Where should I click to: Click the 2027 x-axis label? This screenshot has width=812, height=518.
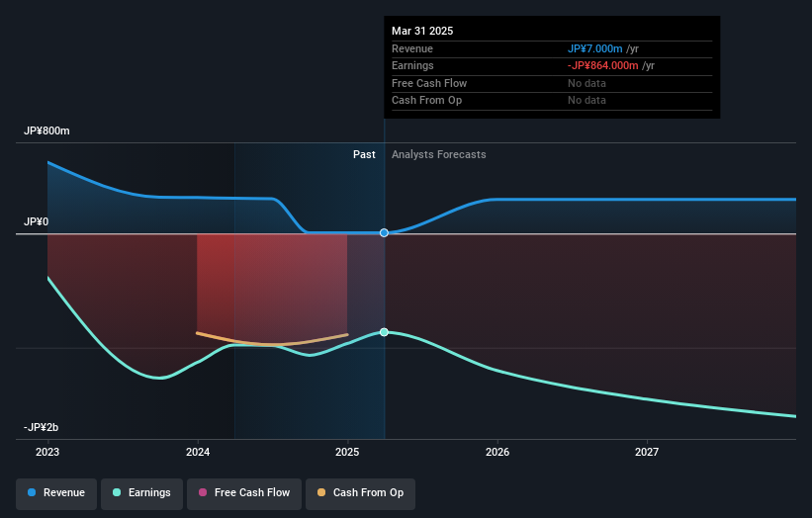[647, 453]
